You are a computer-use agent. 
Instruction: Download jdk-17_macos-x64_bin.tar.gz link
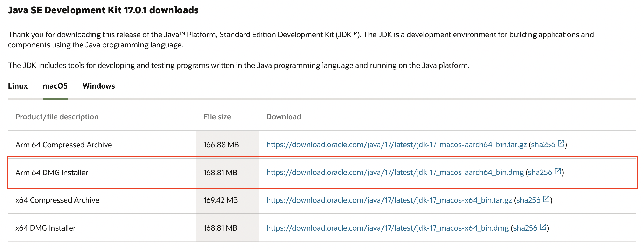(389, 200)
